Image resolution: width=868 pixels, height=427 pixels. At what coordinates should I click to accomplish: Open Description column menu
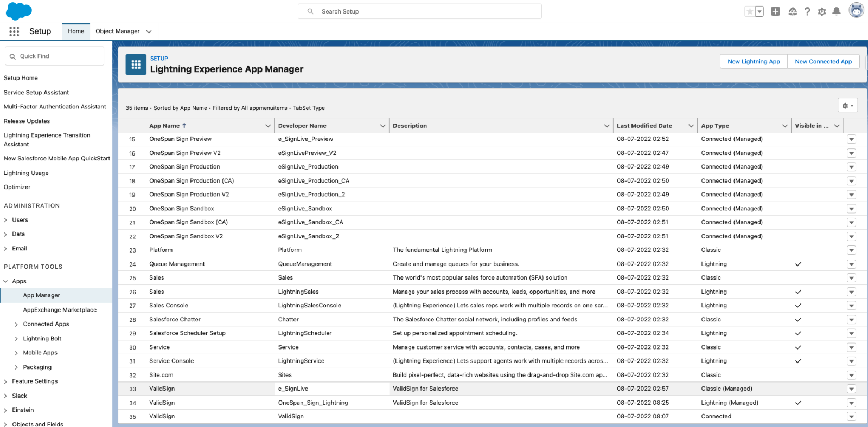[607, 126]
